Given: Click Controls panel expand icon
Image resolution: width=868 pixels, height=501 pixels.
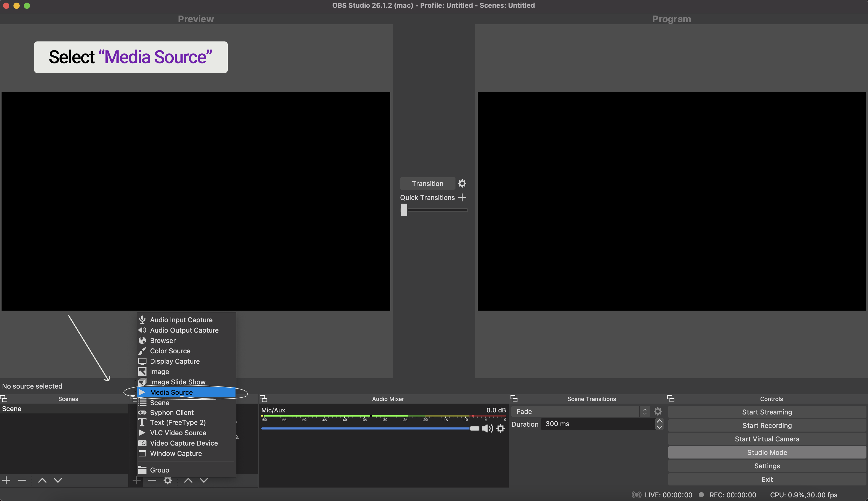Looking at the screenshot, I should [x=670, y=398].
